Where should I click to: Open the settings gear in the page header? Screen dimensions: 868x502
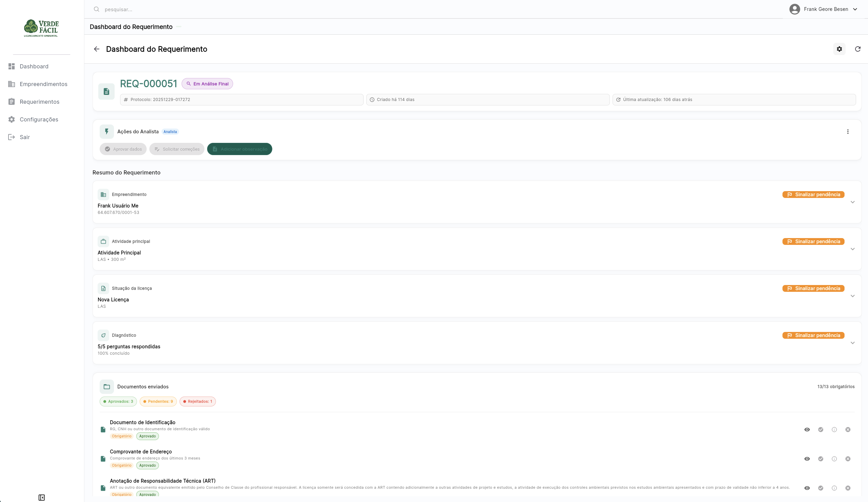click(839, 49)
